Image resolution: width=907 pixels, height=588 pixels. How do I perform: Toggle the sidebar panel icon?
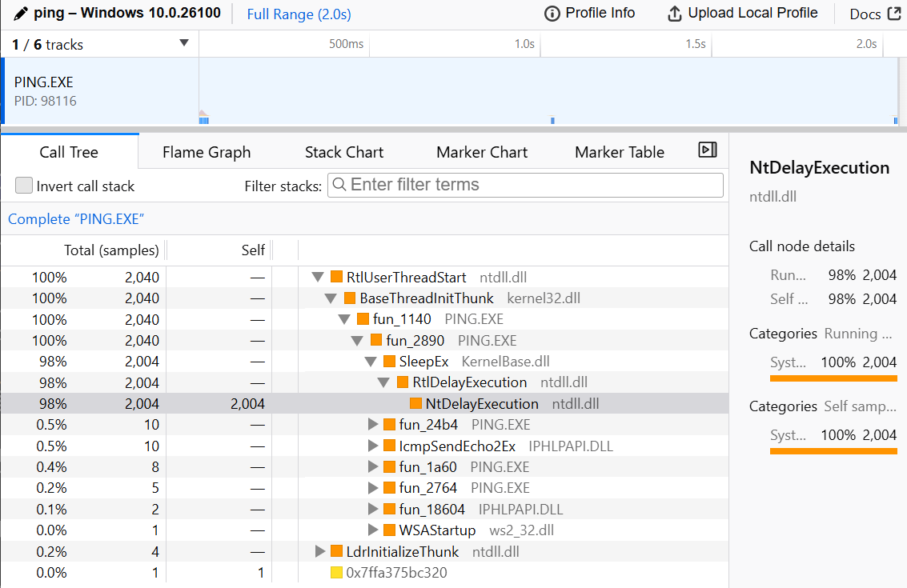[707, 150]
